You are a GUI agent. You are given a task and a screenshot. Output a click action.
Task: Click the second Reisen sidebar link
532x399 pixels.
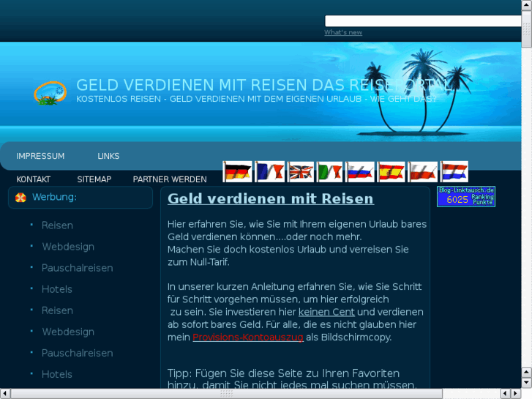(x=57, y=310)
